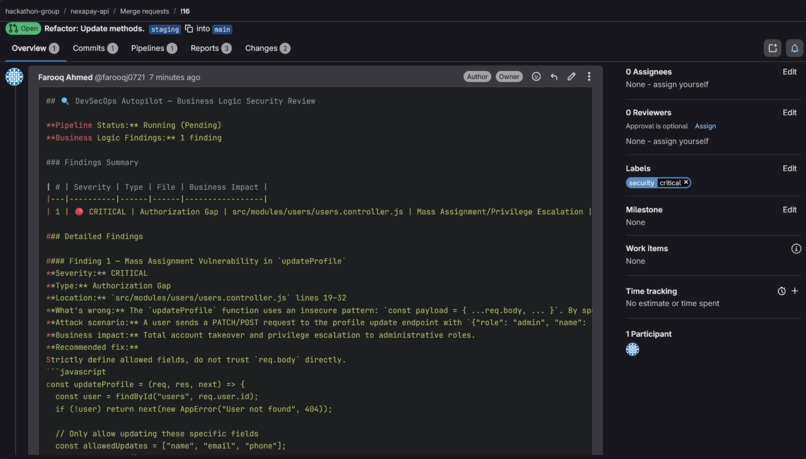The width and height of the screenshot is (806, 459).
Task: Remove the security critical label
Action: click(x=686, y=182)
